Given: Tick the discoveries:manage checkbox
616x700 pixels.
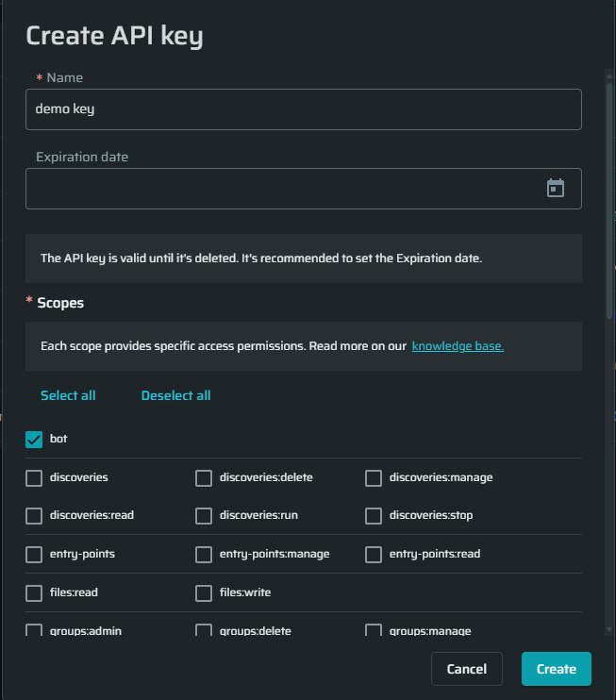Looking at the screenshot, I should (x=374, y=477).
